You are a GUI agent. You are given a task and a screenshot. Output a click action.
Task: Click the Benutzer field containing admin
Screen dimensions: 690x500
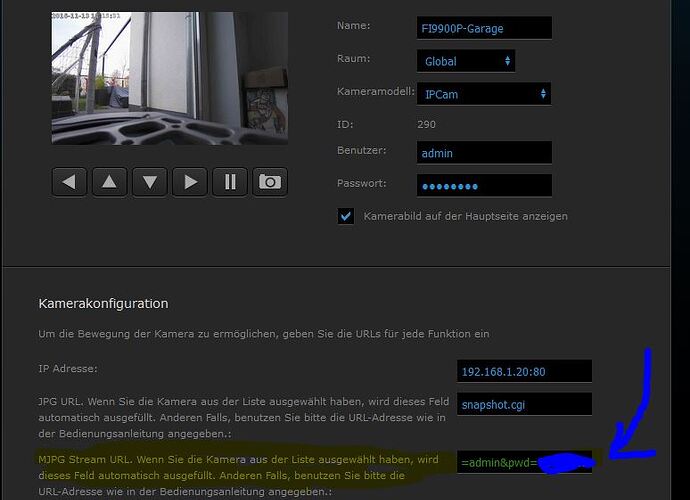point(484,153)
